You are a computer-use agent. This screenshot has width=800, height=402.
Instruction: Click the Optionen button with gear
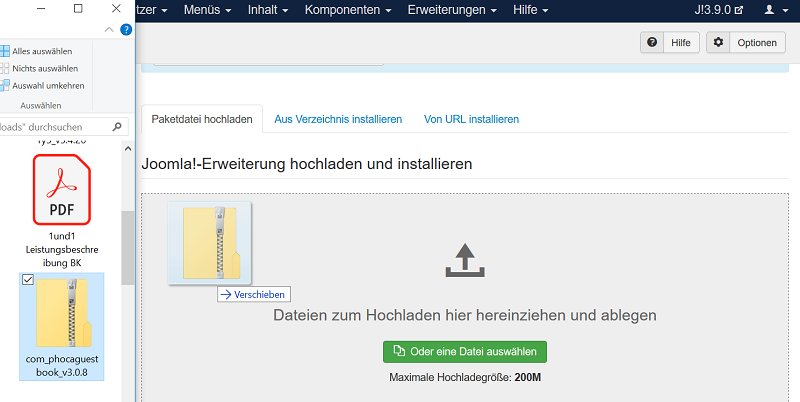tap(746, 43)
